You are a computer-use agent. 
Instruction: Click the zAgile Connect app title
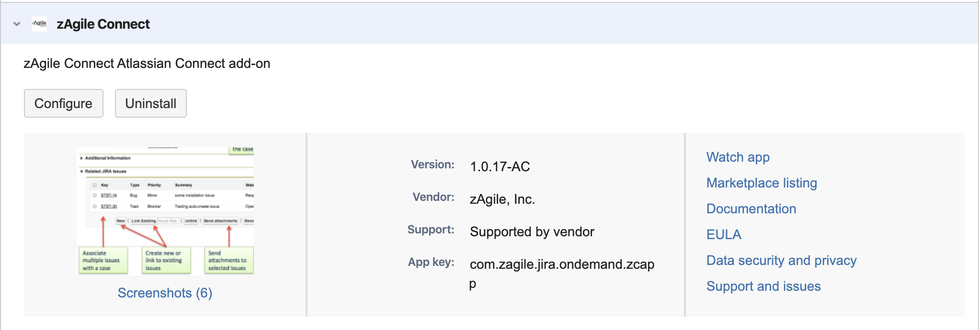[103, 24]
